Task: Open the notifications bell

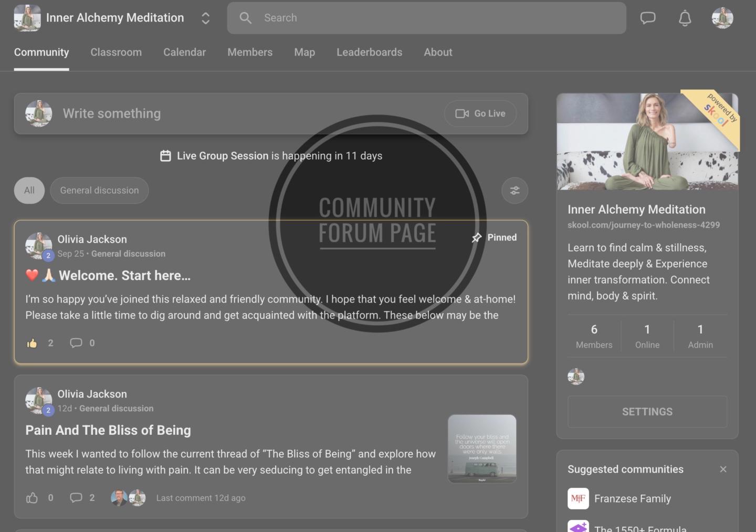Action: click(x=685, y=18)
